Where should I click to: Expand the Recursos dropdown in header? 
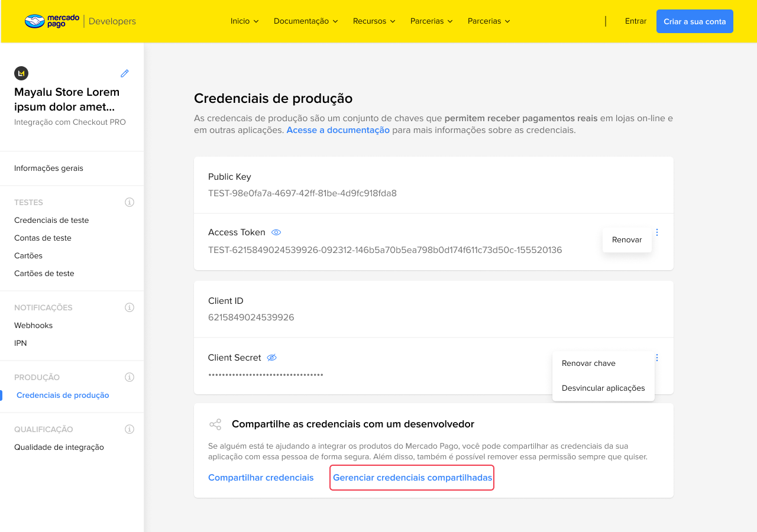[x=374, y=21]
